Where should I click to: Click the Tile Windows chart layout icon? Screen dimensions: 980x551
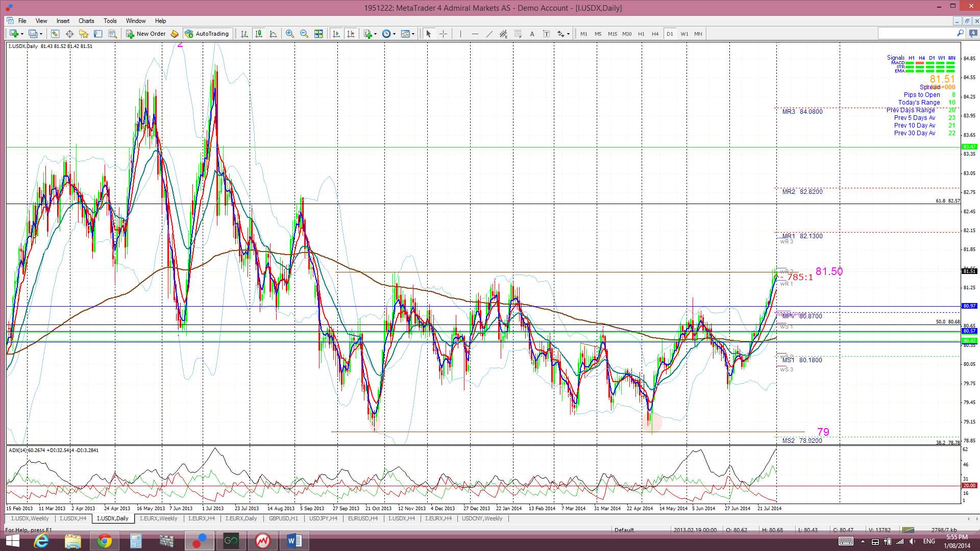click(318, 34)
